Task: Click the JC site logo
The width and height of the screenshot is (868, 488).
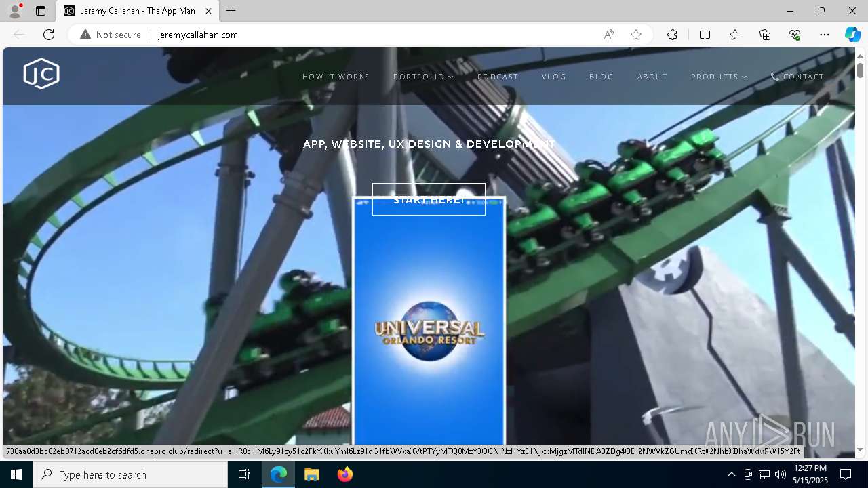Action: [x=41, y=74]
